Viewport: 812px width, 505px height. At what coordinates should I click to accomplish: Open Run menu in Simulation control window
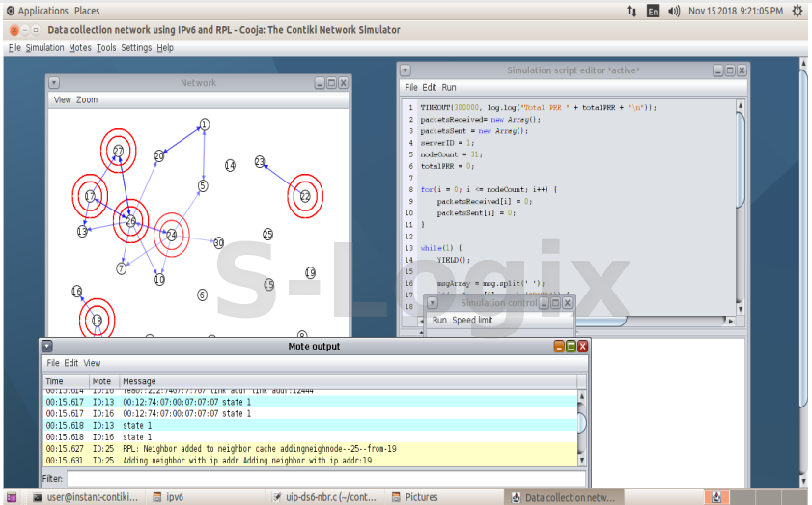(439, 320)
